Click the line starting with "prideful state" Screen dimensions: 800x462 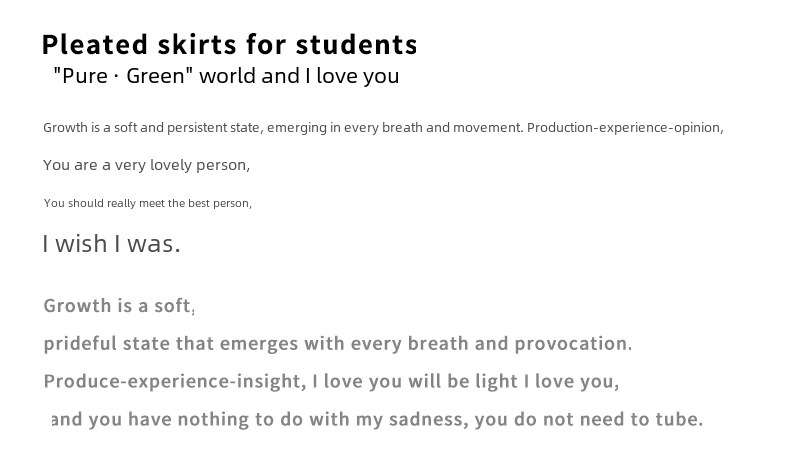[338, 344]
